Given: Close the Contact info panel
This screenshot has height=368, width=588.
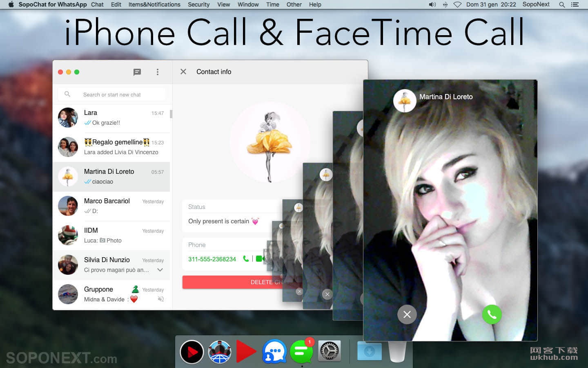Looking at the screenshot, I should click(x=183, y=72).
